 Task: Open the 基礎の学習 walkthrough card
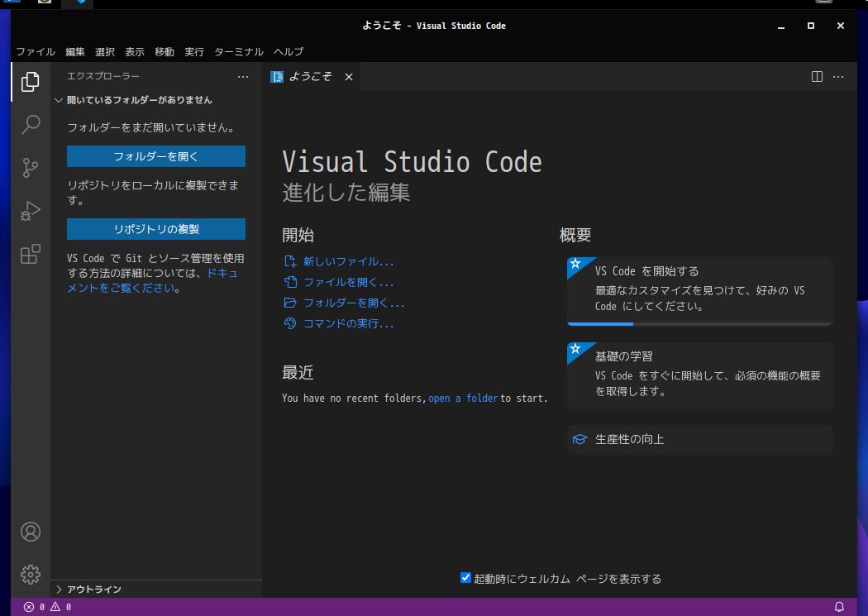point(699,375)
